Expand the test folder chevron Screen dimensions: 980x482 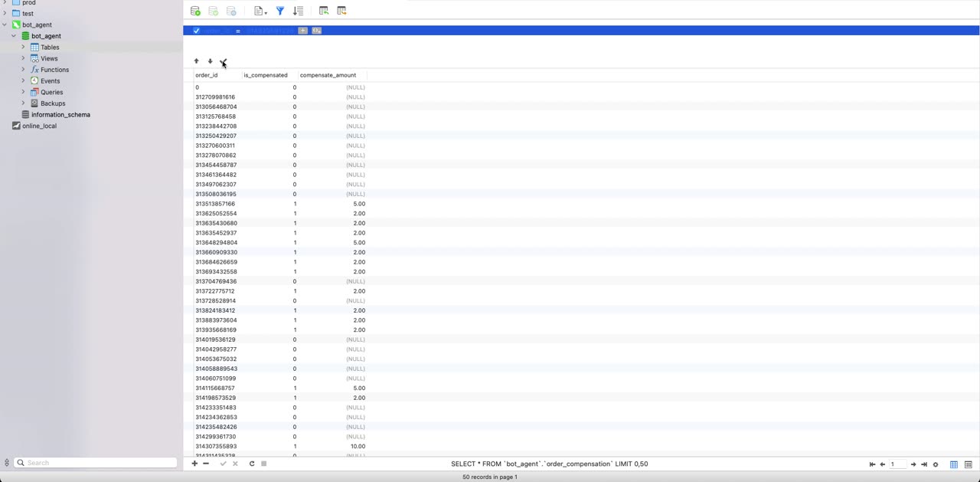pos(5,13)
